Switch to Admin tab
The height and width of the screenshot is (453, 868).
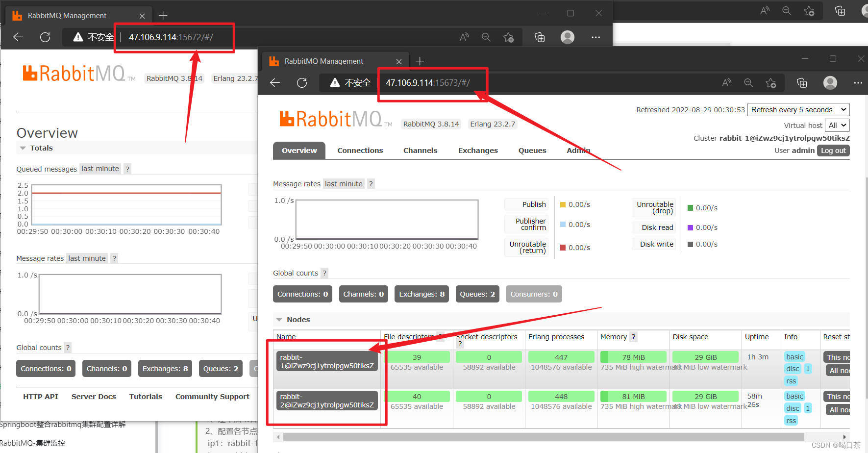coord(578,151)
